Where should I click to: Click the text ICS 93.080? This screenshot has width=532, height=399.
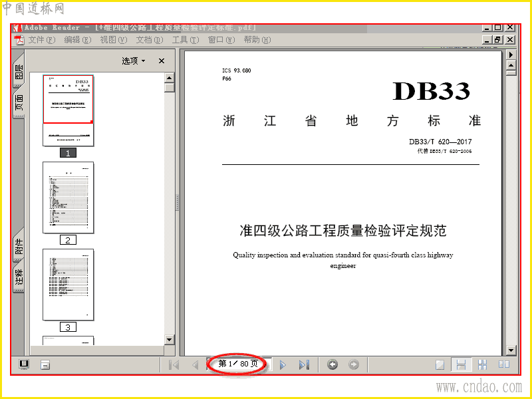click(x=237, y=70)
